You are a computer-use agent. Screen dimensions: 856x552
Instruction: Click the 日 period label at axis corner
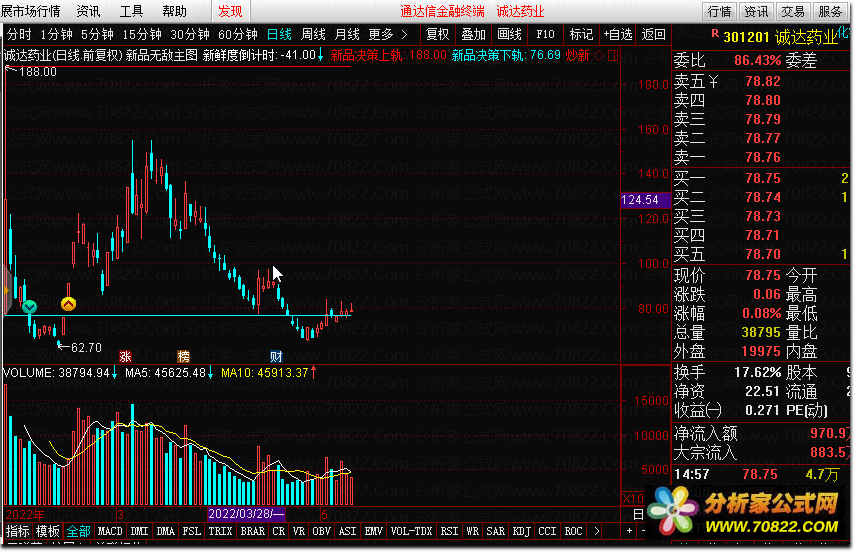pos(638,514)
